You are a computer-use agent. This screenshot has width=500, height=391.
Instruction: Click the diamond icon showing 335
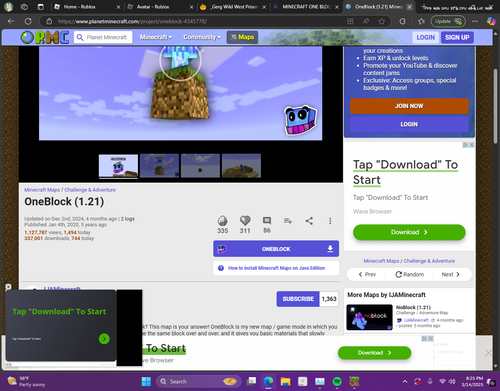coord(223,221)
